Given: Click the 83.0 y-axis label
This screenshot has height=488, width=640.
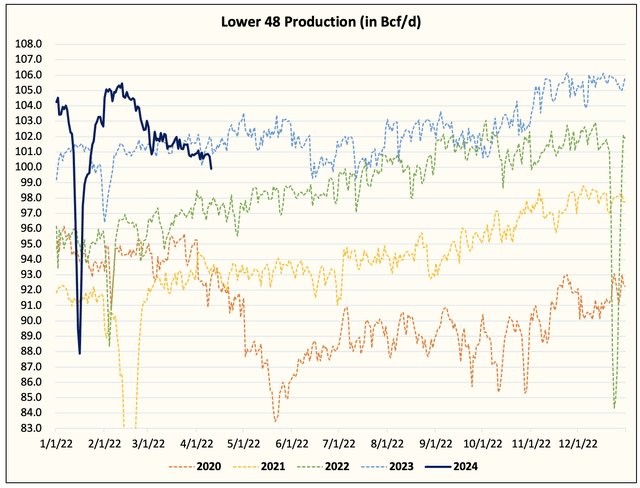Looking at the screenshot, I should pyautogui.click(x=29, y=428).
